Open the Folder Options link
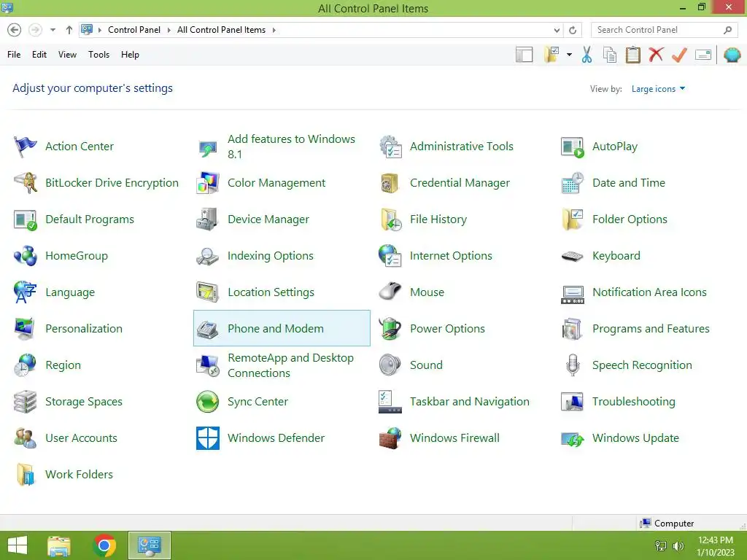The image size is (747, 560). tap(630, 219)
